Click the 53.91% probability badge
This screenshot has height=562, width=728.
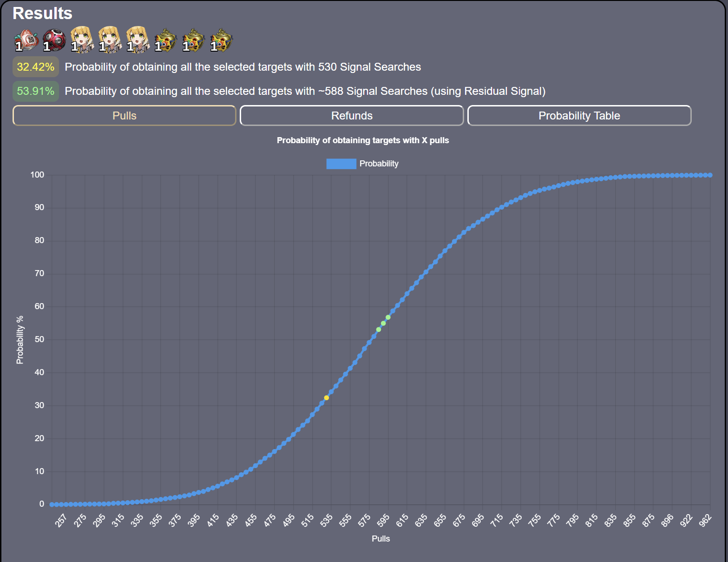click(36, 91)
